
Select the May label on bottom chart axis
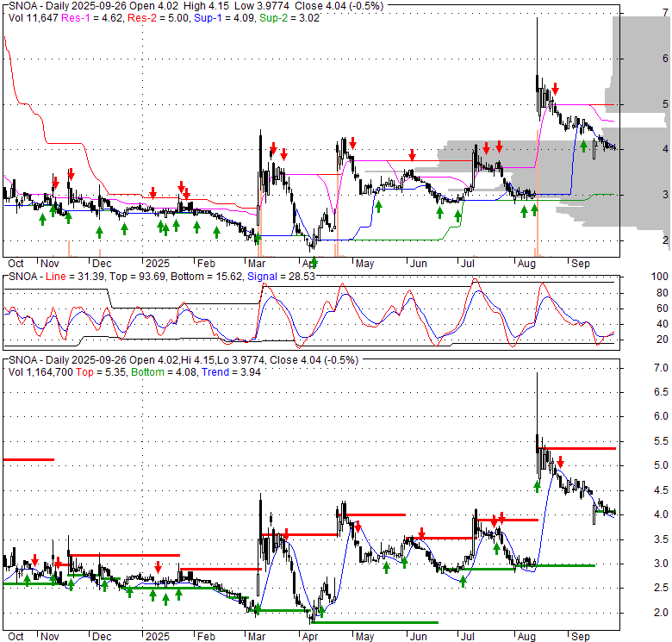click(364, 637)
